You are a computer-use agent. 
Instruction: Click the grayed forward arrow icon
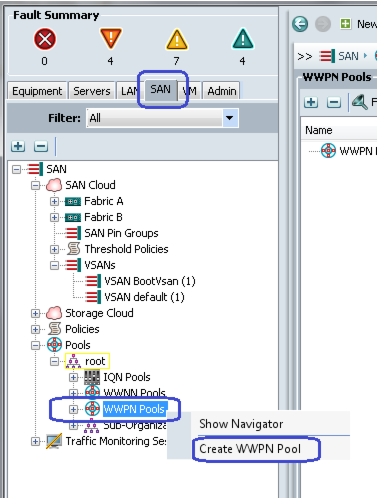tap(323, 24)
